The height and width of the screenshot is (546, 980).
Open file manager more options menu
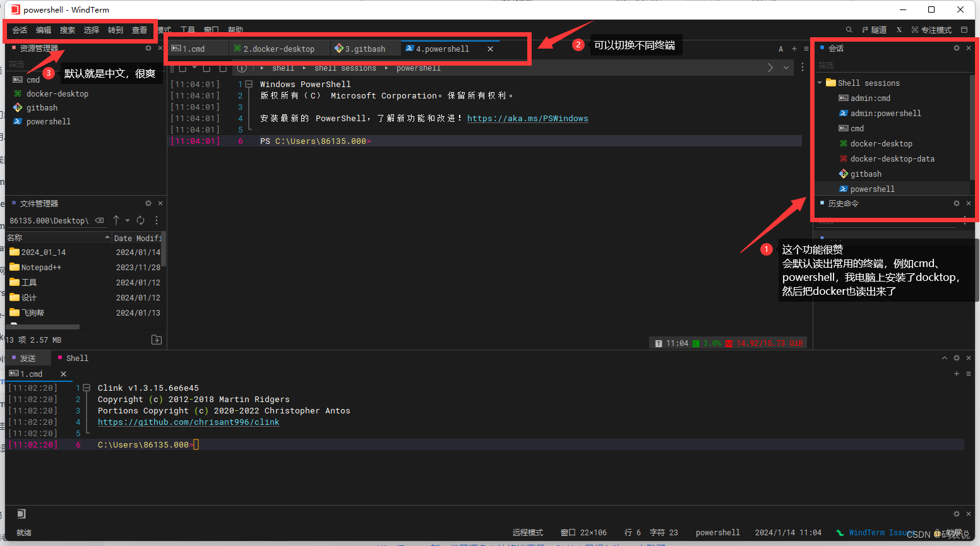click(x=157, y=220)
